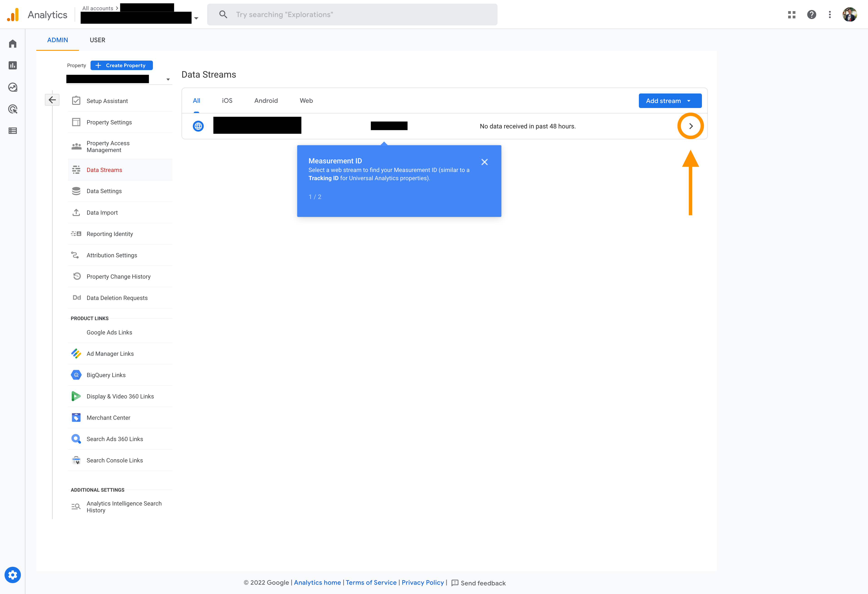Viewport: 868px width, 594px height.
Task: Open the Advertising section icon
Action: click(12, 109)
